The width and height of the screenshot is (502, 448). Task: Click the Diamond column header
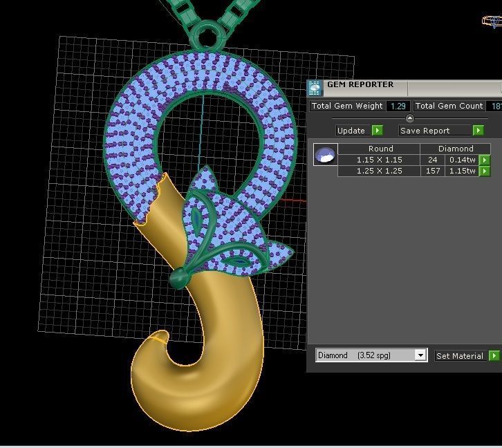[456, 149]
